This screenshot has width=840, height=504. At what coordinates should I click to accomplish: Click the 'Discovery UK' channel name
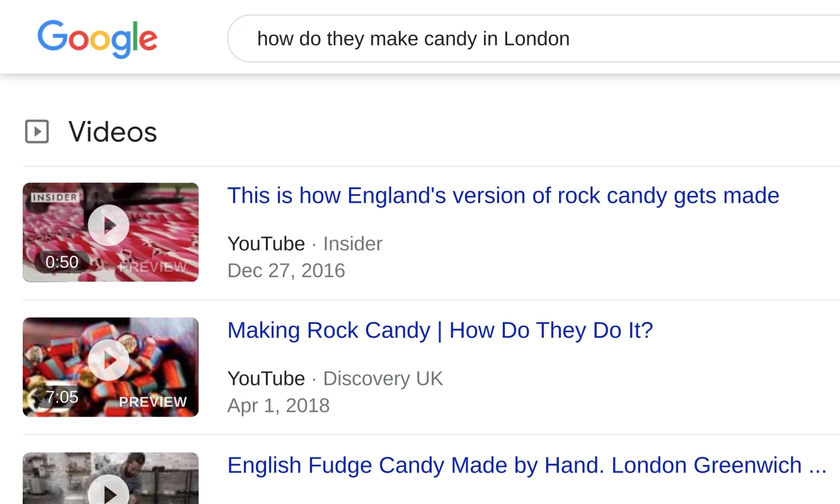[x=383, y=378]
